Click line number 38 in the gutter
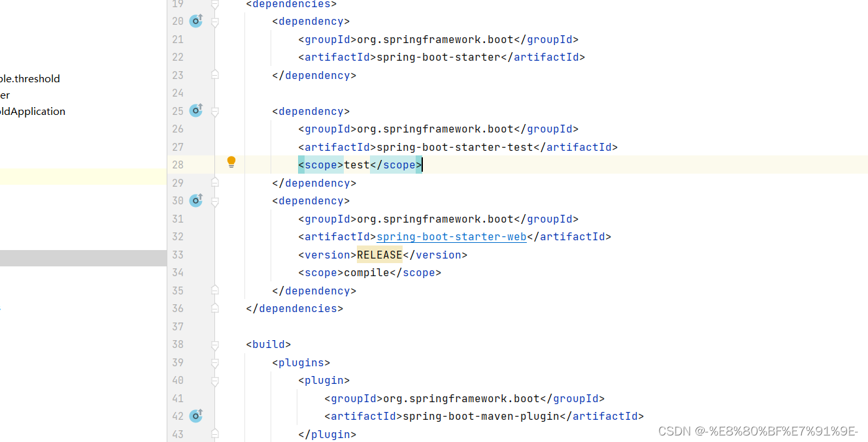Viewport: 868px width, 442px height. 177,344
